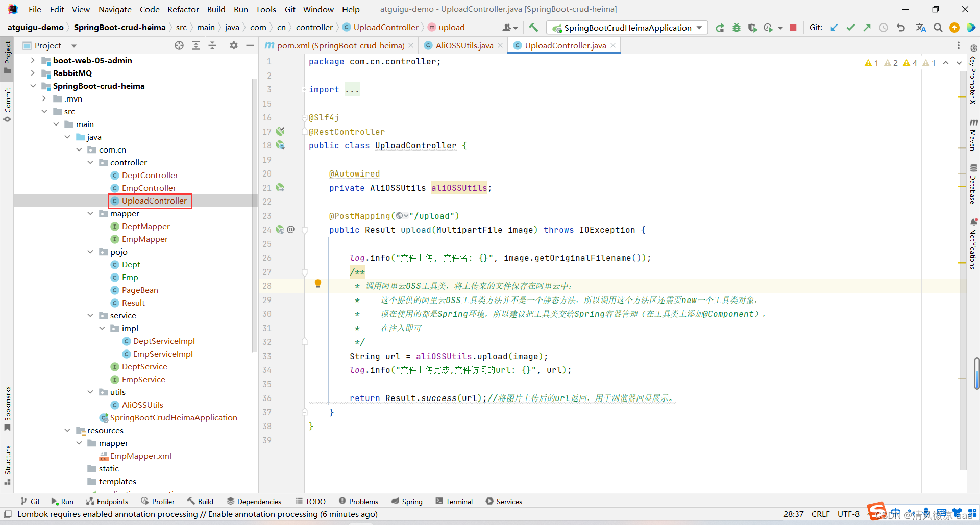Open the Translate icon in toolbar
Screen dimensions: 980x525
[921, 28]
